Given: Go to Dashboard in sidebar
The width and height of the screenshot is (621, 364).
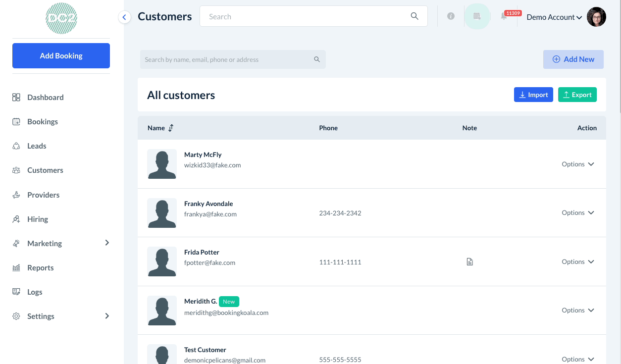Looking at the screenshot, I should tap(45, 97).
